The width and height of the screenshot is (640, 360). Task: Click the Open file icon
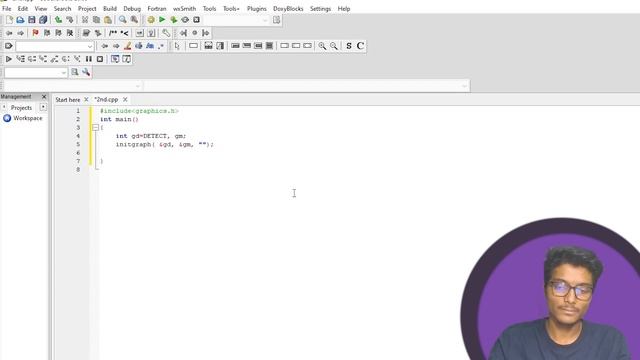(20, 20)
